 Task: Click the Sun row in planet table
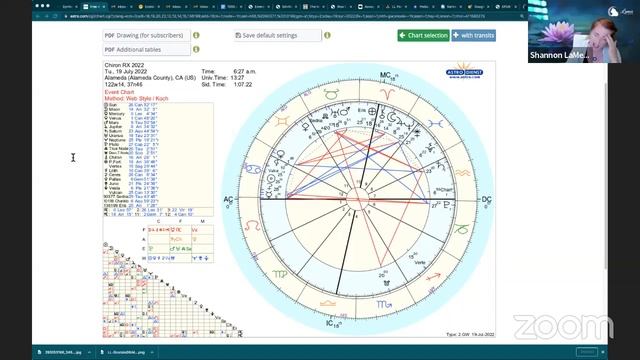[x=131, y=105]
